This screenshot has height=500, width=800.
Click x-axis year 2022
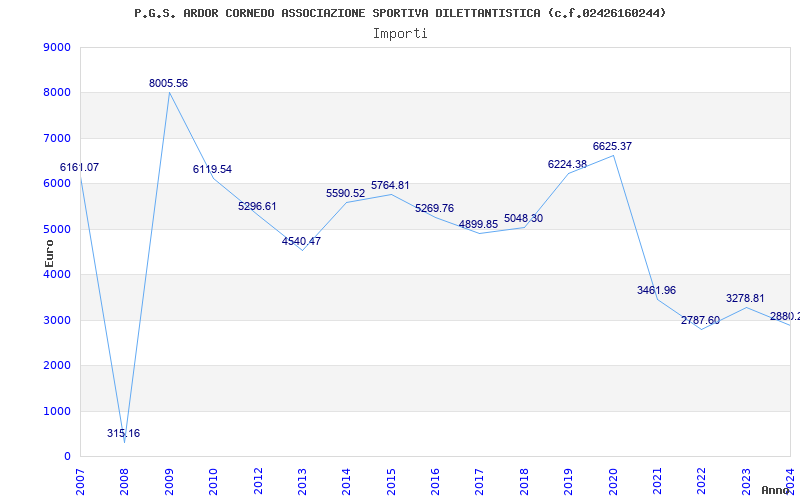702,481
